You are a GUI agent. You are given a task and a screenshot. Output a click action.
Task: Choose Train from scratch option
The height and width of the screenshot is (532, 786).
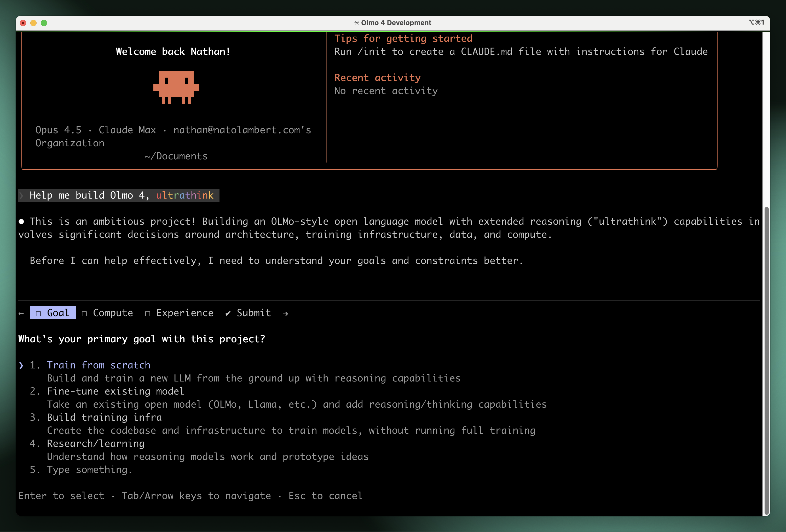click(99, 365)
